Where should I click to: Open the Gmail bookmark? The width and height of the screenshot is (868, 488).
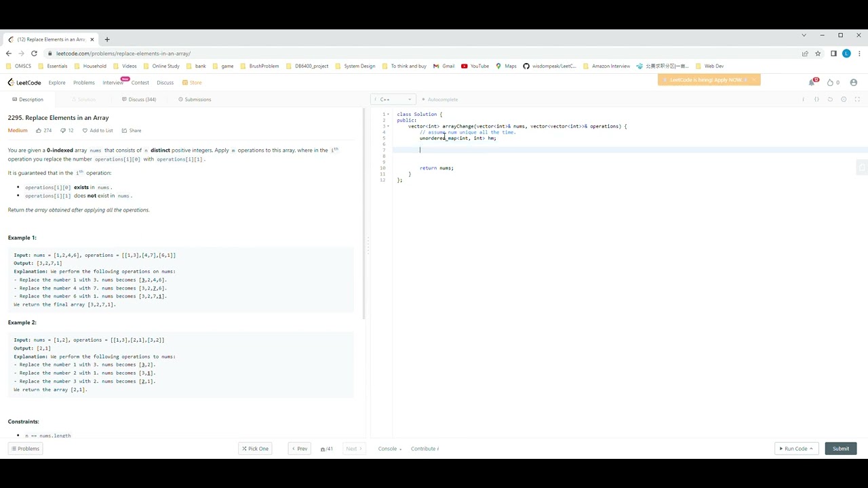point(443,66)
